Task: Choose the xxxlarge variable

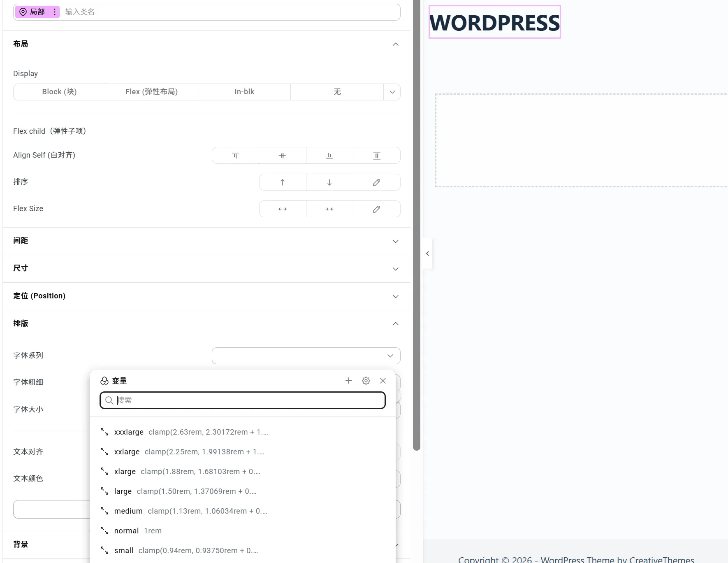Action: (x=129, y=432)
